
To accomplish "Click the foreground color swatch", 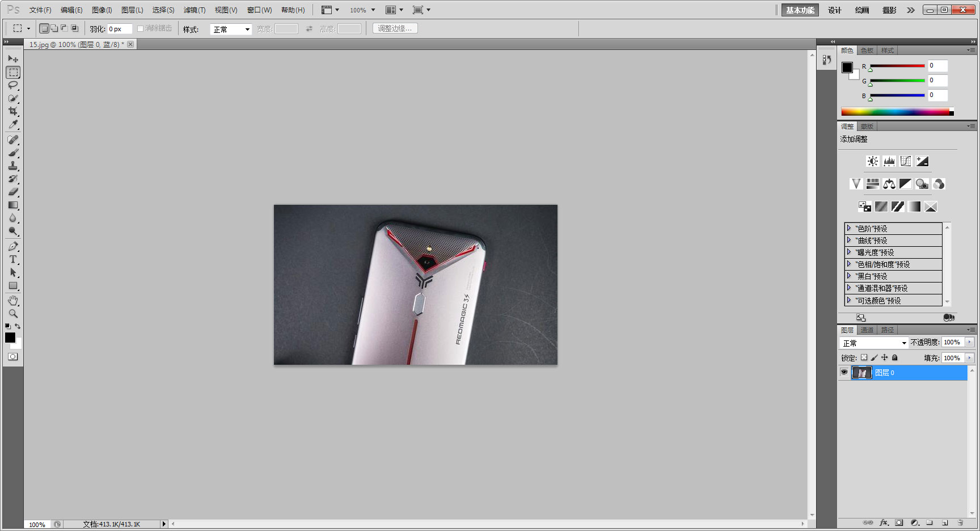I will pos(10,338).
